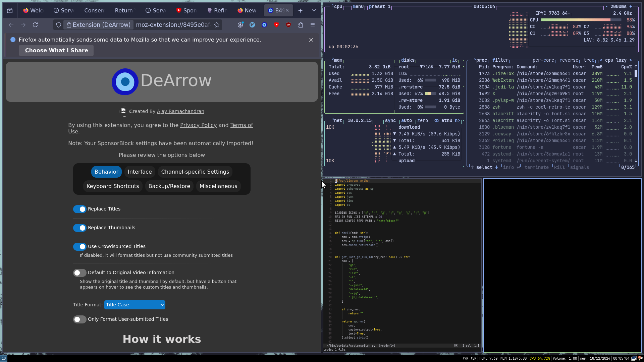
Task: Open the btop menu button
Action: click(358, 7)
